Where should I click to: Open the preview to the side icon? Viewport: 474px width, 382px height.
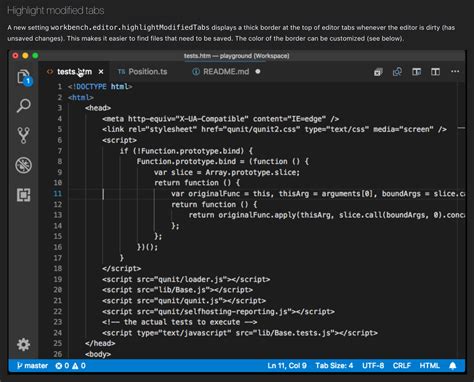coord(416,72)
